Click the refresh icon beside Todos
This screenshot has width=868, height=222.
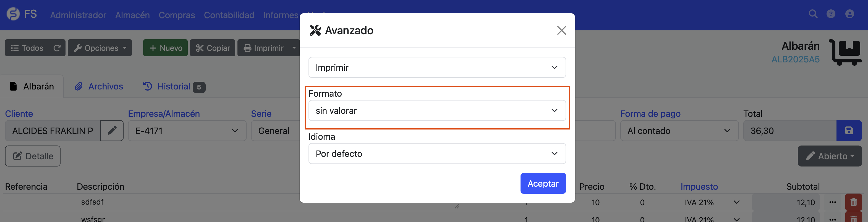[x=57, y=48]
